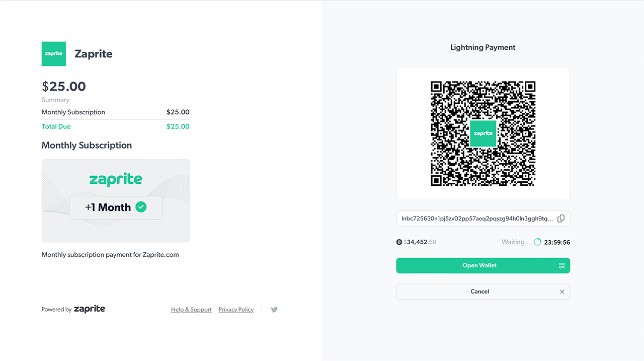Click the Twitter bird icon in footer
Viewport: 644px width, 361px height.
click(274, 310)
